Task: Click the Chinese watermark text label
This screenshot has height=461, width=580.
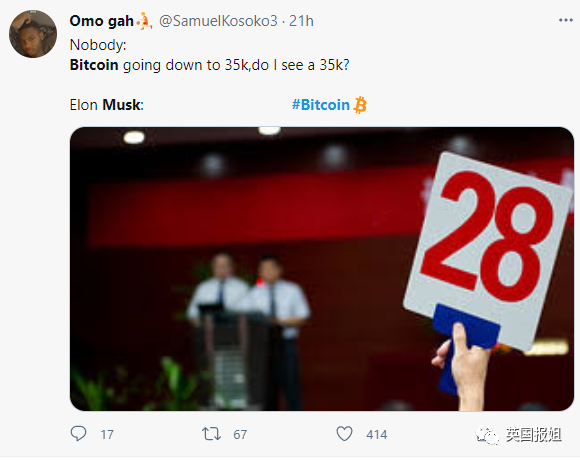Action: 534,434
